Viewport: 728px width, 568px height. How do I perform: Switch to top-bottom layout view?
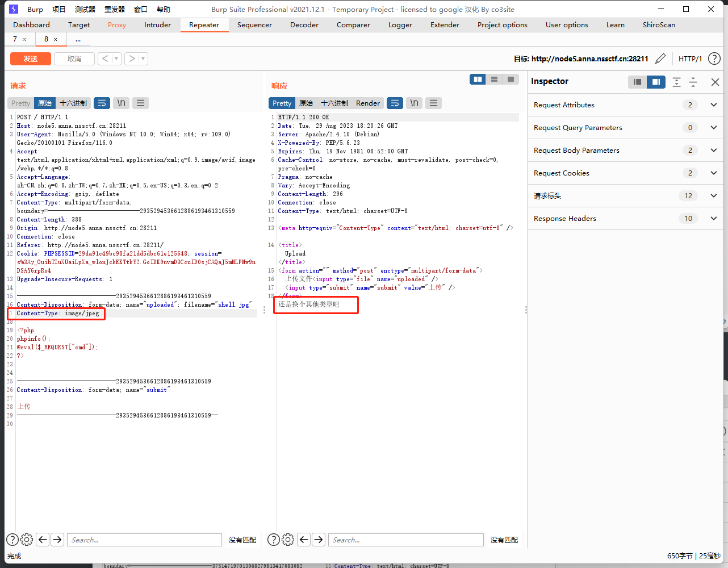point(495,80)
